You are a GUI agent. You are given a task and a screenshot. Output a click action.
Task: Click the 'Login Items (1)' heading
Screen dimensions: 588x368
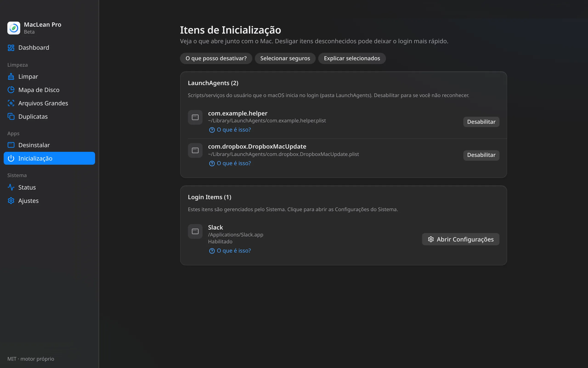coord(209,197)
